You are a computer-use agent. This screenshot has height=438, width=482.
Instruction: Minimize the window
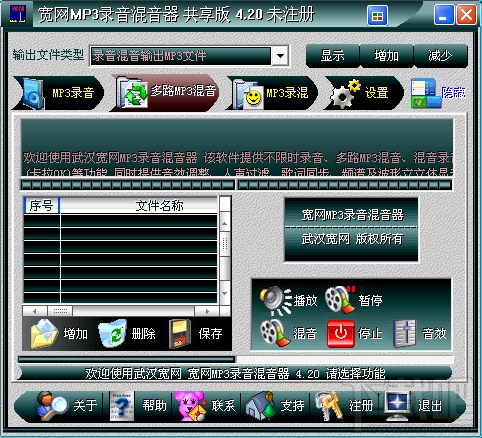tap(444, 15)
